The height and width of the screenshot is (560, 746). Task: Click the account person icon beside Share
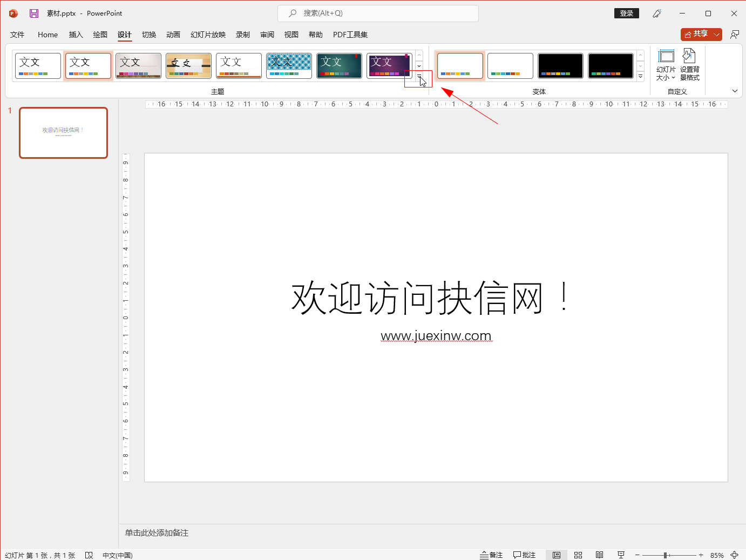tap(735, 35)
